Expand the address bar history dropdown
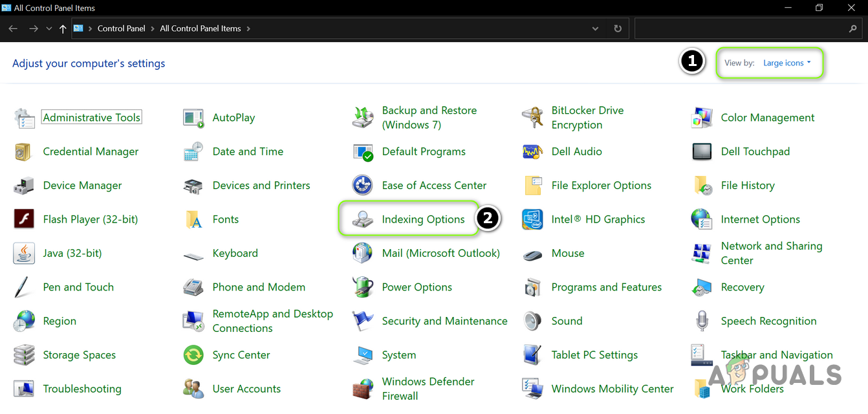Screen dimensions: 868x414 point(595,29)
